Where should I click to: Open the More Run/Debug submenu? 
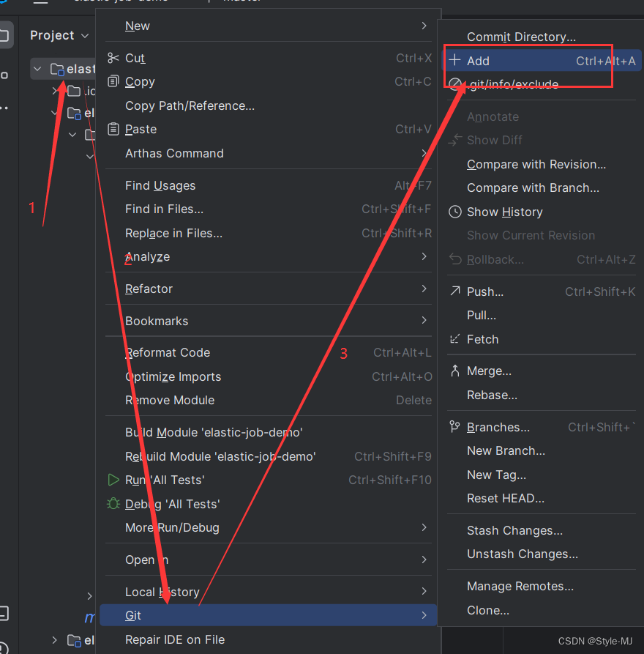tap(269, 527)
